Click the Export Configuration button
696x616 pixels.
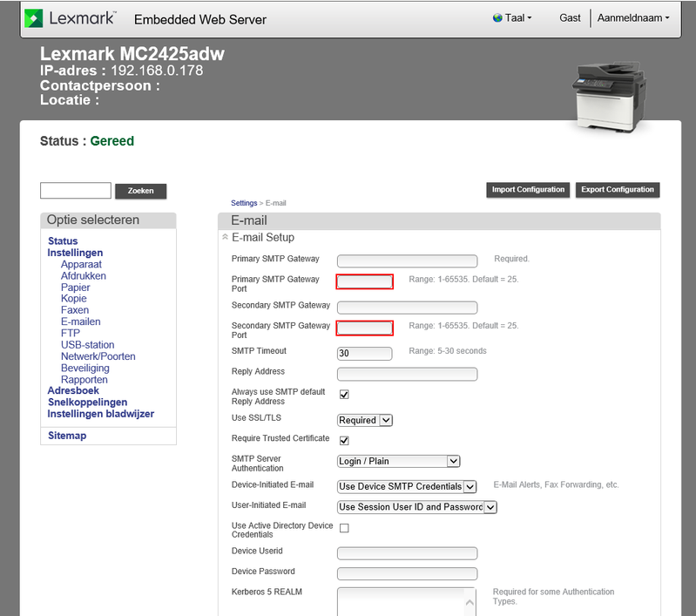pos(618,190)
